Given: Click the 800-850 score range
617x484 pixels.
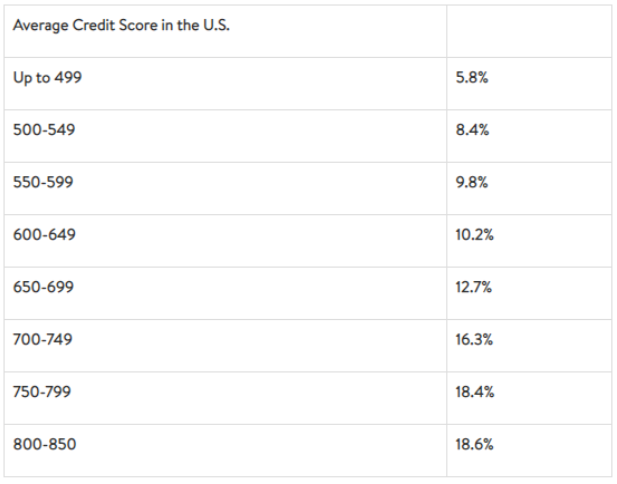Looking at the screenshot, I should point(44,444).
